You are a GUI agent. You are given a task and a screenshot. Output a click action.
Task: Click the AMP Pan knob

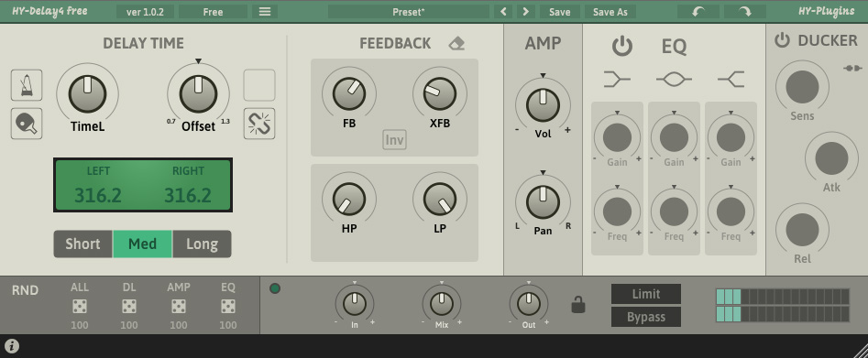pyautogui.click(x=543, y=202)
